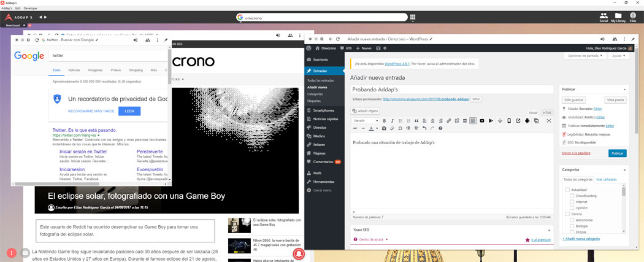
Task: Toggle the toolbar kitchen sink button
Action: [x=473, y=121]
